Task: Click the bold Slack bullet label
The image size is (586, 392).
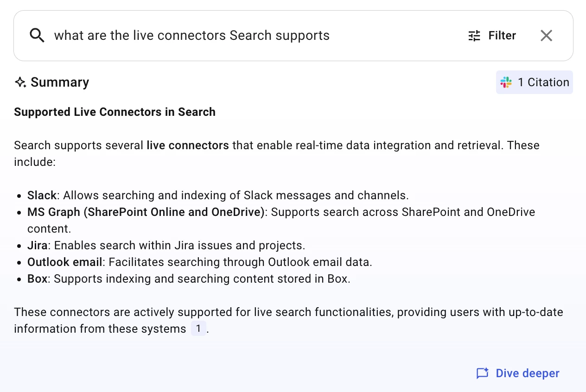Action: pyautogui.click(x=42, y=195)
